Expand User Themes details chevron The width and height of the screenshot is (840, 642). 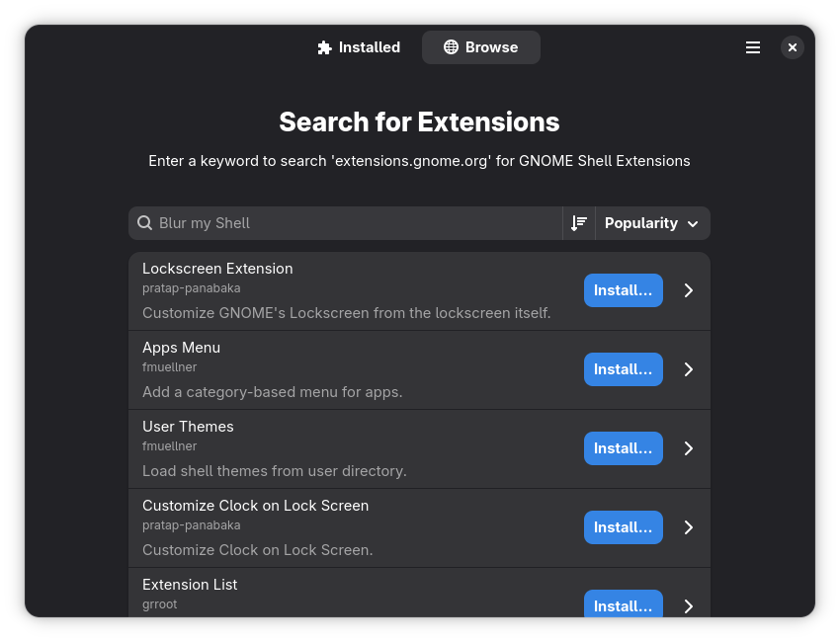(x=689, y=448)
